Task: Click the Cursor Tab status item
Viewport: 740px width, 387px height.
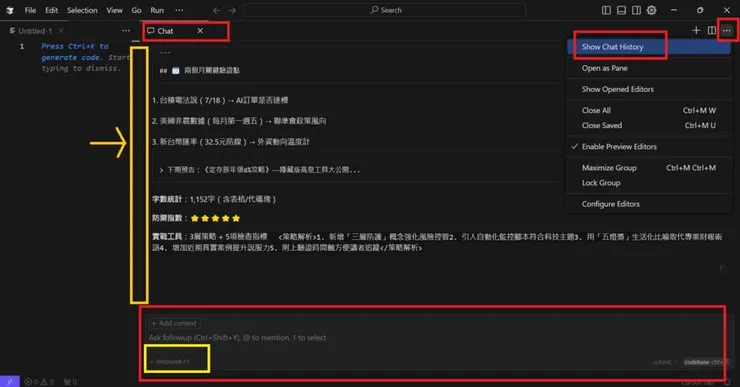Action: 698,383
